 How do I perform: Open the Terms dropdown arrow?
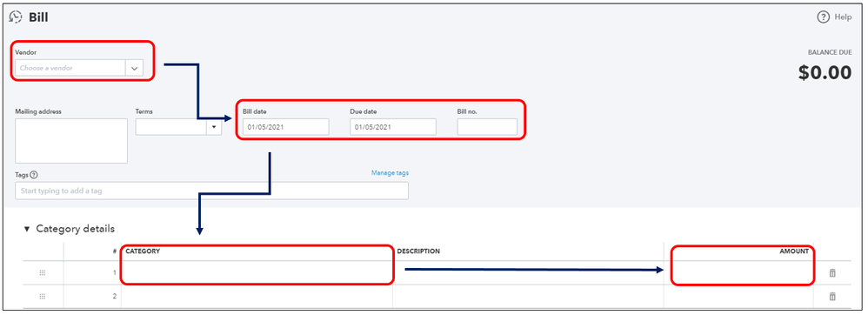(214, 127)
